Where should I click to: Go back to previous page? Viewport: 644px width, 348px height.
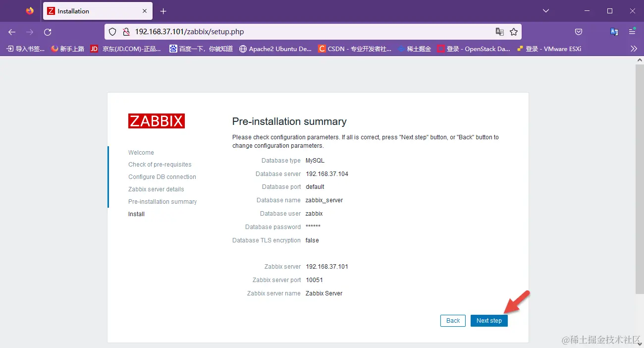(12, 32)
